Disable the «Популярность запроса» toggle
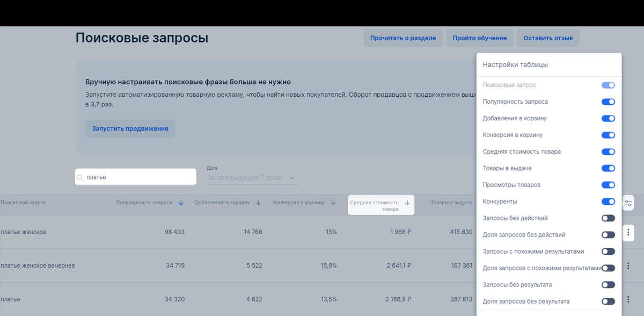This screenshot has width=644, height=316. (x=608, y=102)
